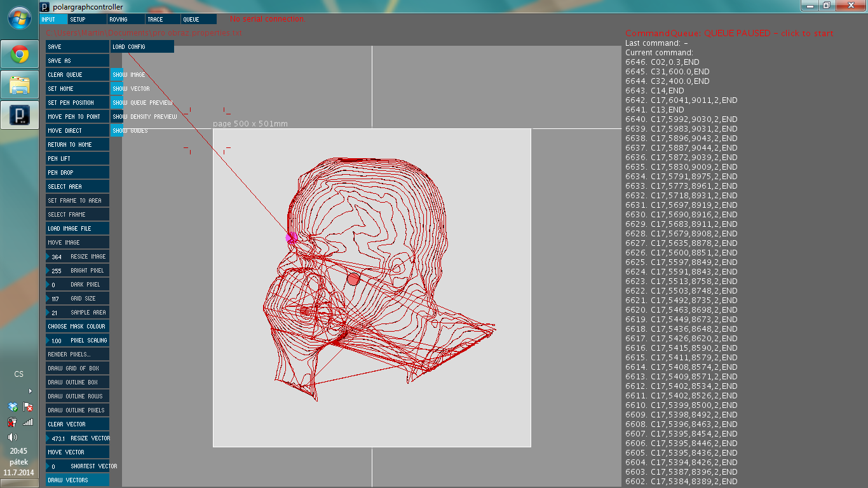Click the PIXEL SCALING value 1.00
This screenshot has height=488, width=868.
pyautogui.click(x=57, y=341)
